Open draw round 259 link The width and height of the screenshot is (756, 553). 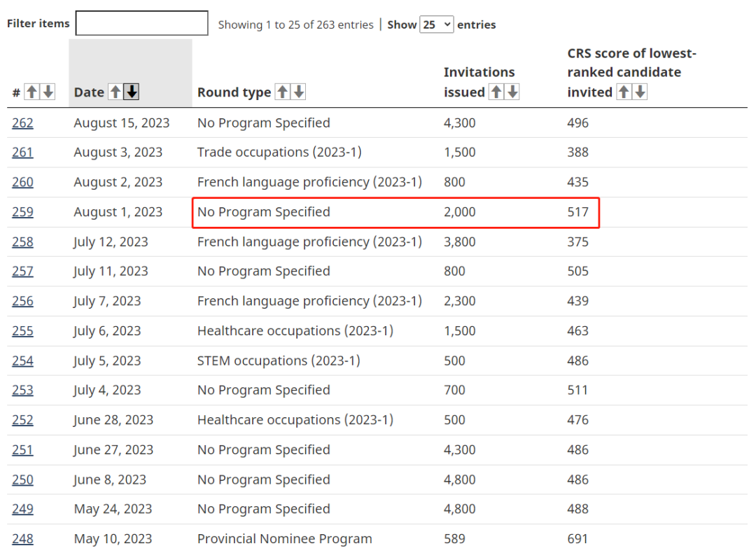22,212
